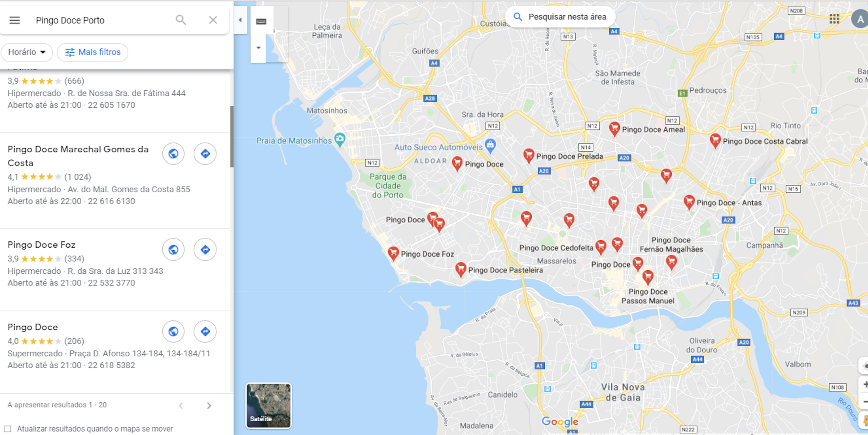Expand the keyboard input tools dropdown
This screenshot has width=868, height=435.
click(258, 48)
